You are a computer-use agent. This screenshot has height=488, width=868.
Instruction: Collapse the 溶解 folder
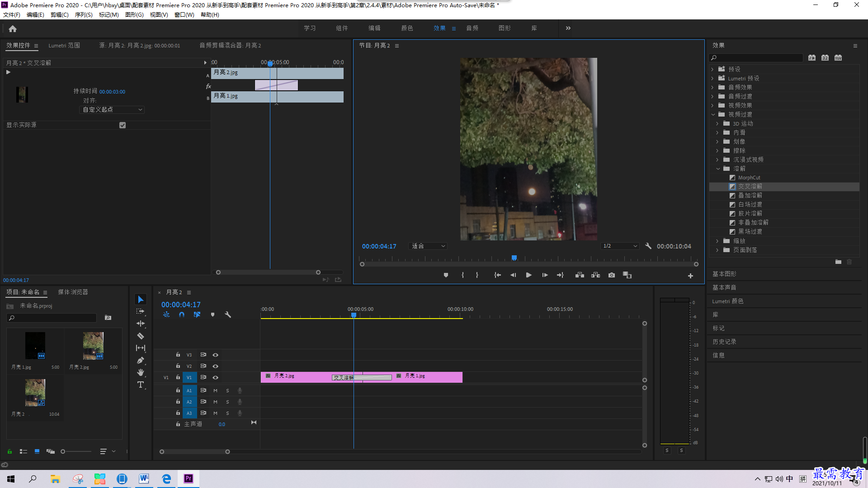point(718,169)
